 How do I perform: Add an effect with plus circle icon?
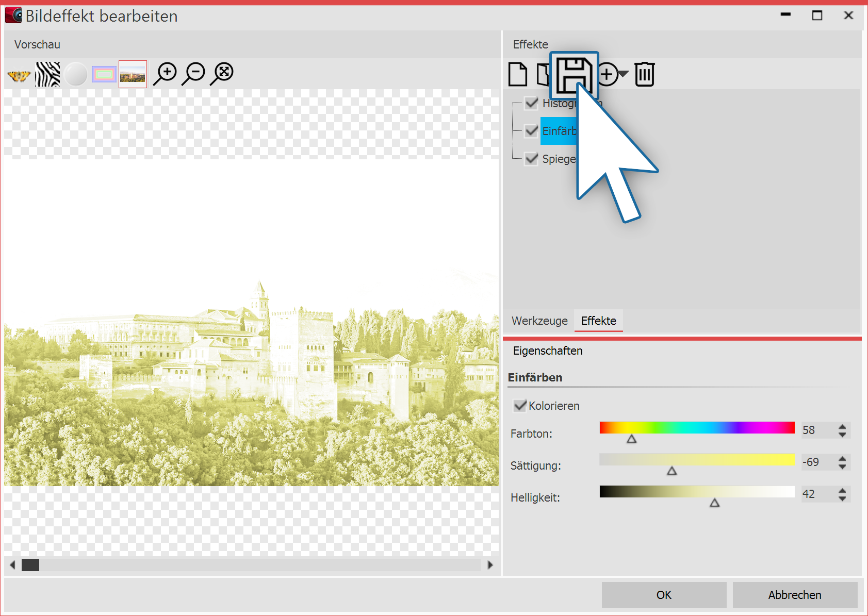[x=608, y=74]
